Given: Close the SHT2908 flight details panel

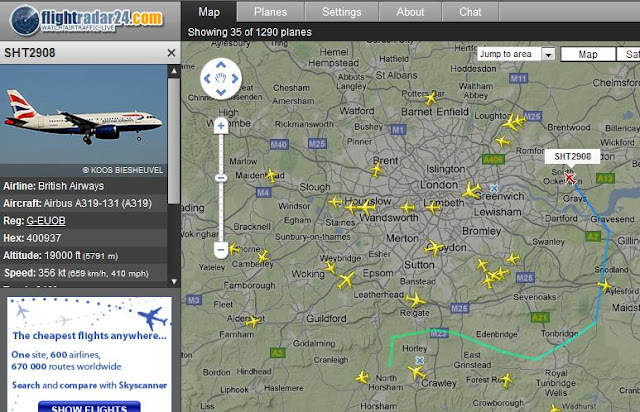Looking at the screenshot, I should (171, 53).
